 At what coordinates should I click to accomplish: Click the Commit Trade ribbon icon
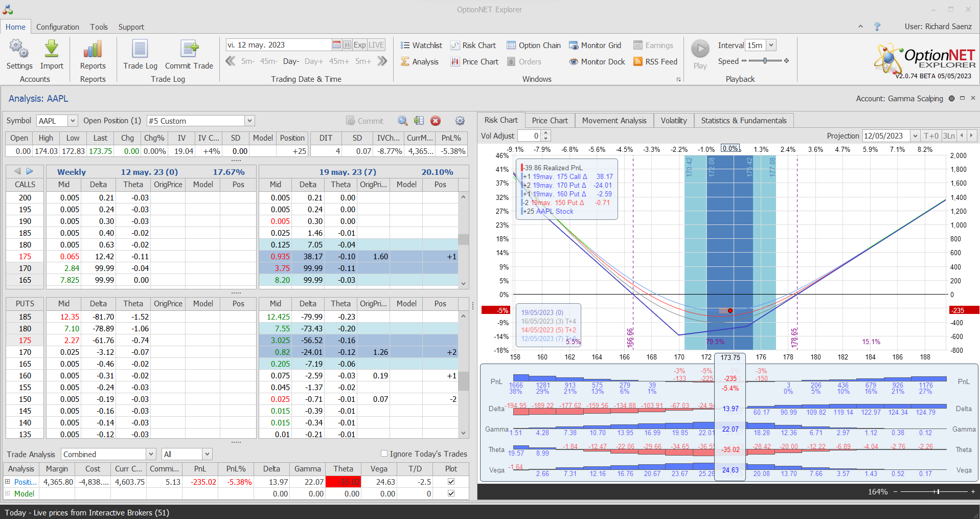(x=189, y=55)
